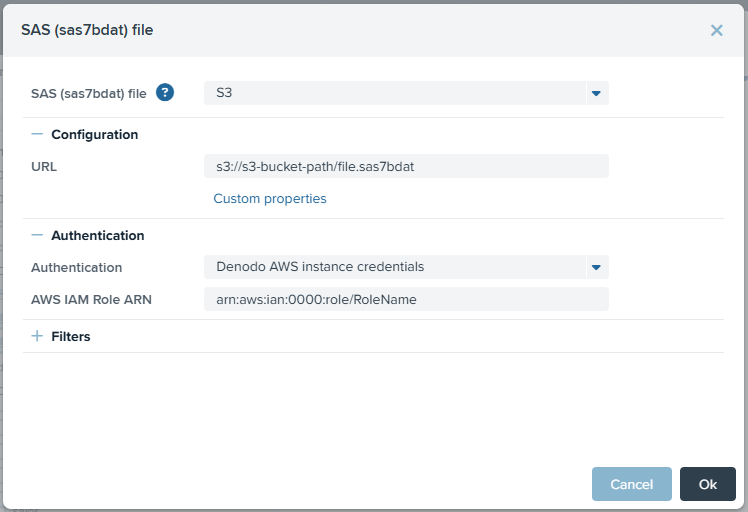Focus the AWS IAM Role ARN field
The image size is (748, 512).
406,299
